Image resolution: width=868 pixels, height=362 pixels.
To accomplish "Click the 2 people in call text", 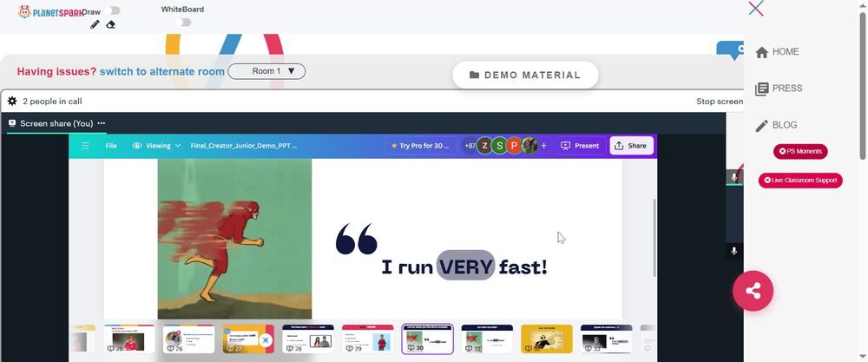I will coord(53,102).
